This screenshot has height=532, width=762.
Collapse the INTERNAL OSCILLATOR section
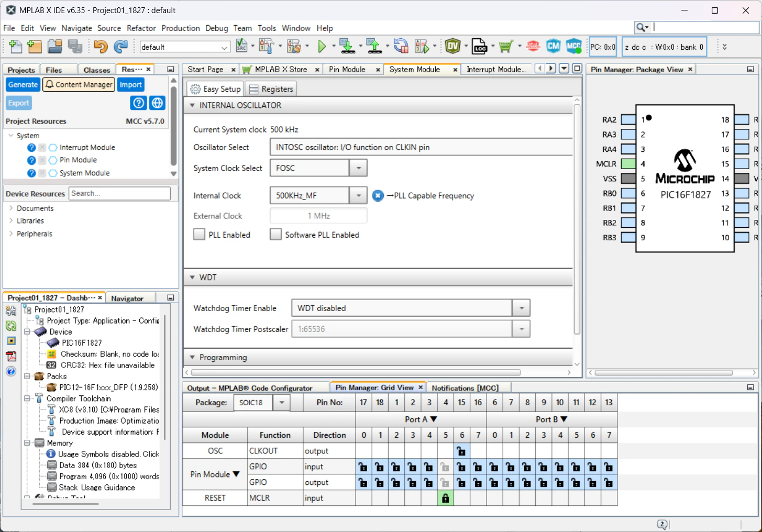coord(192,105)
